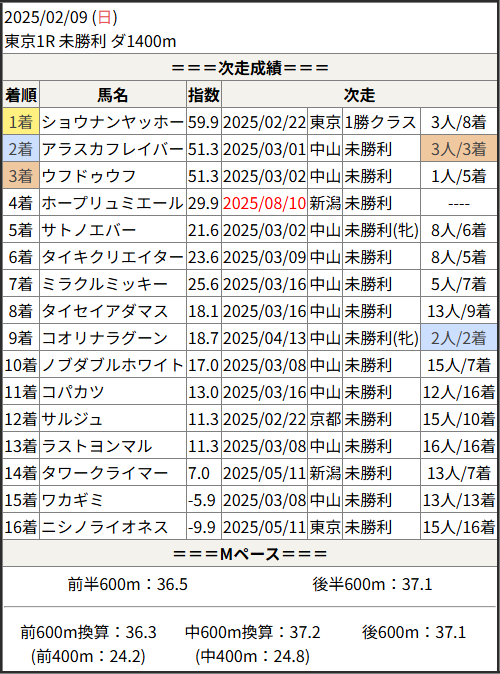Click the ===次走成績=== section heading
Viewport: 500px width, 674px height.
(x=250, y=67)
